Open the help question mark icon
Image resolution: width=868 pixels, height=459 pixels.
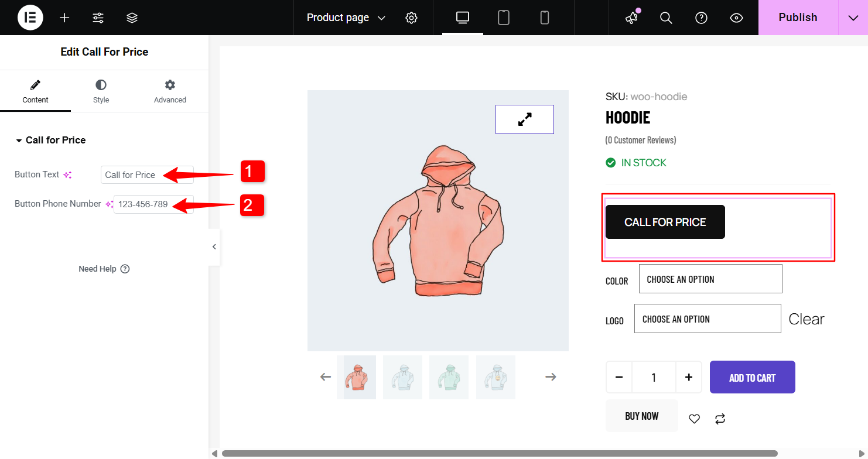[x=701, y=18]
